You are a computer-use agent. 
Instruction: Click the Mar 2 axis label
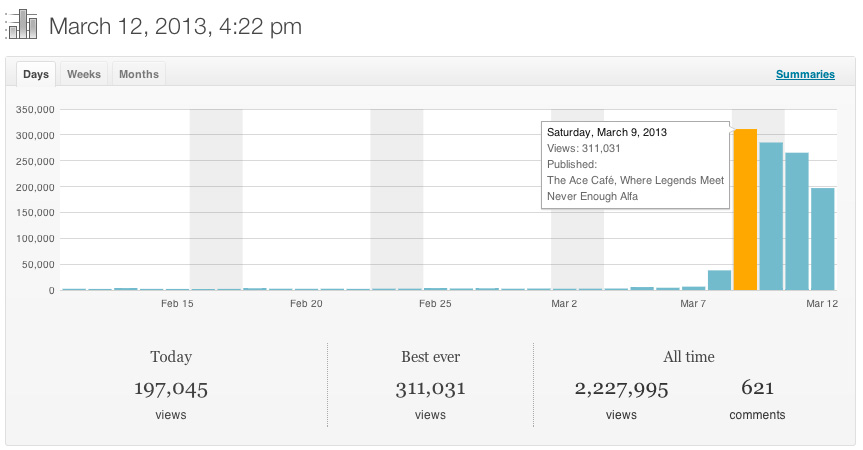pos(564,303)
